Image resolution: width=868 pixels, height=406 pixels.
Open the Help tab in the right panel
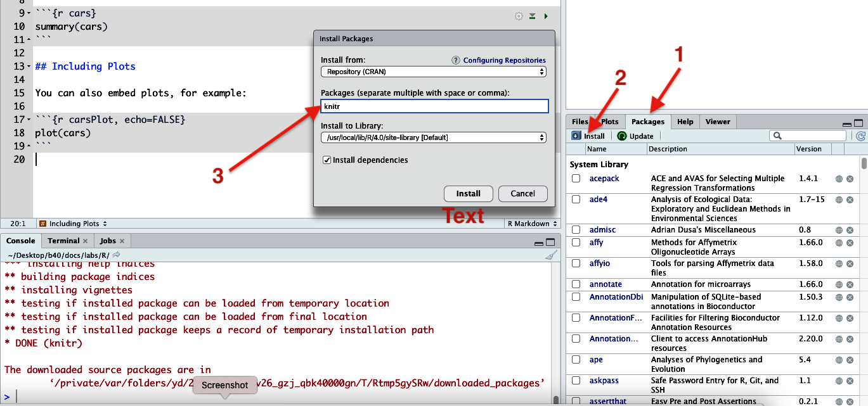tap(687, 121)
